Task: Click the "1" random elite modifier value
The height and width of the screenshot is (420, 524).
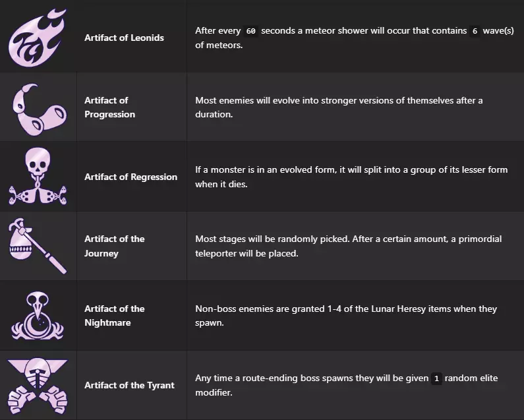Action: 435,378
